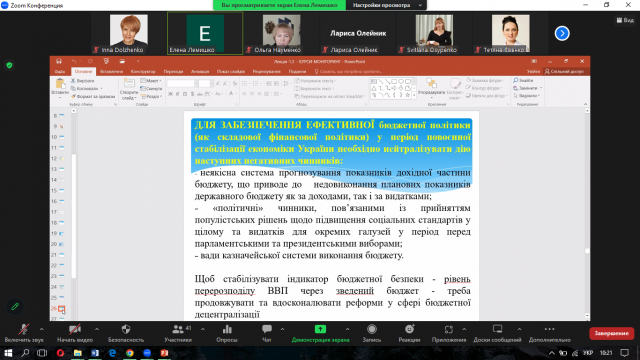Select the Home tab in PowerPoint ribbon

83,71
